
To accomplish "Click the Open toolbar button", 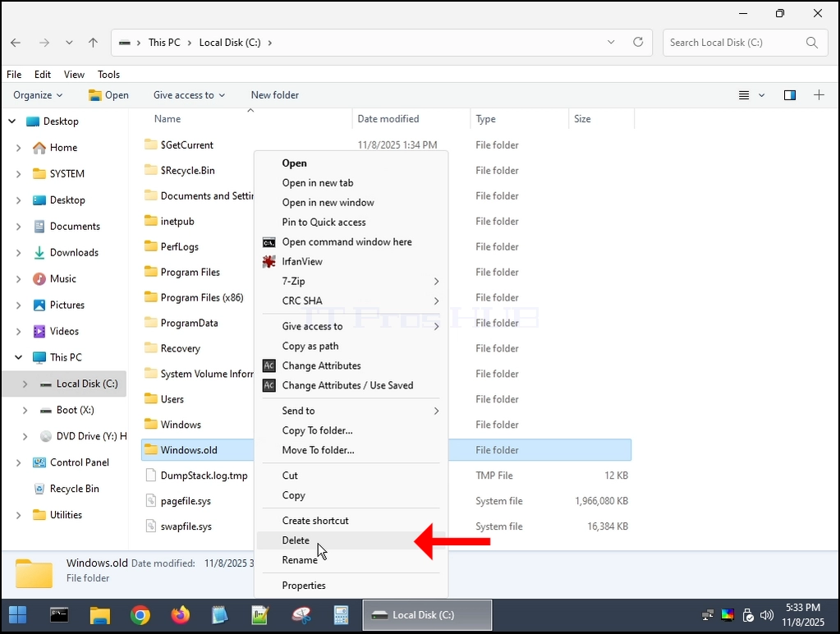I will [108, 95].
